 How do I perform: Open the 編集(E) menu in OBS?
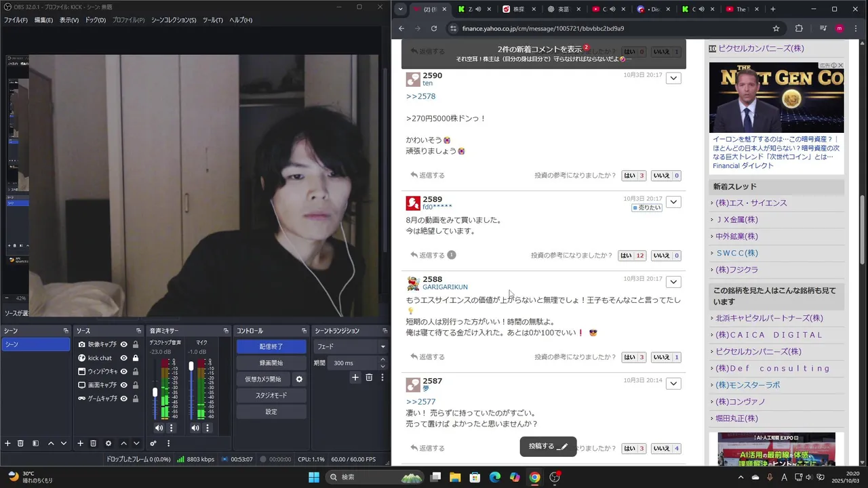43,20
